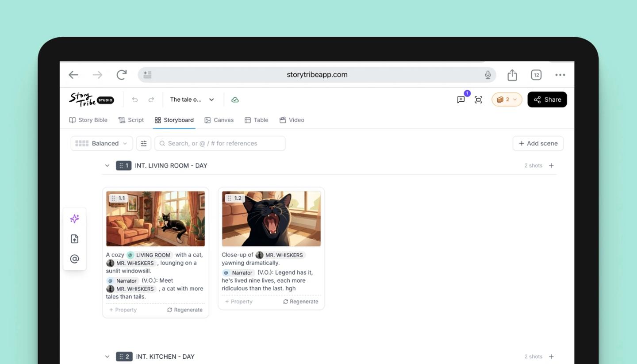Click the StoryTribe Studio logo
Image resolution: width=637 pixels, height=364 pixels.
click(x=91, y=100)
